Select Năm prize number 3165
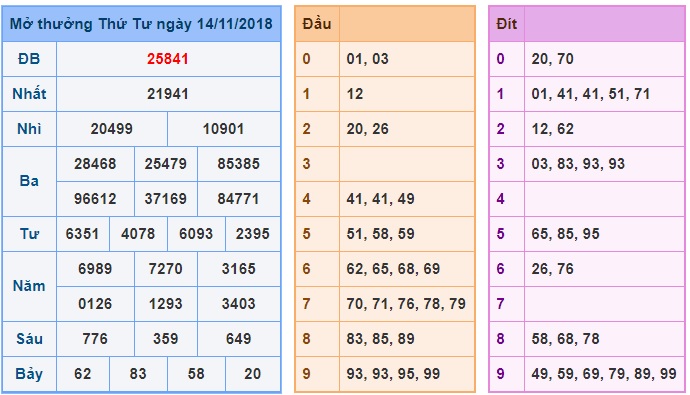This screenshot has width=690, height=395. pyautogui.click(x=239, y=269)
